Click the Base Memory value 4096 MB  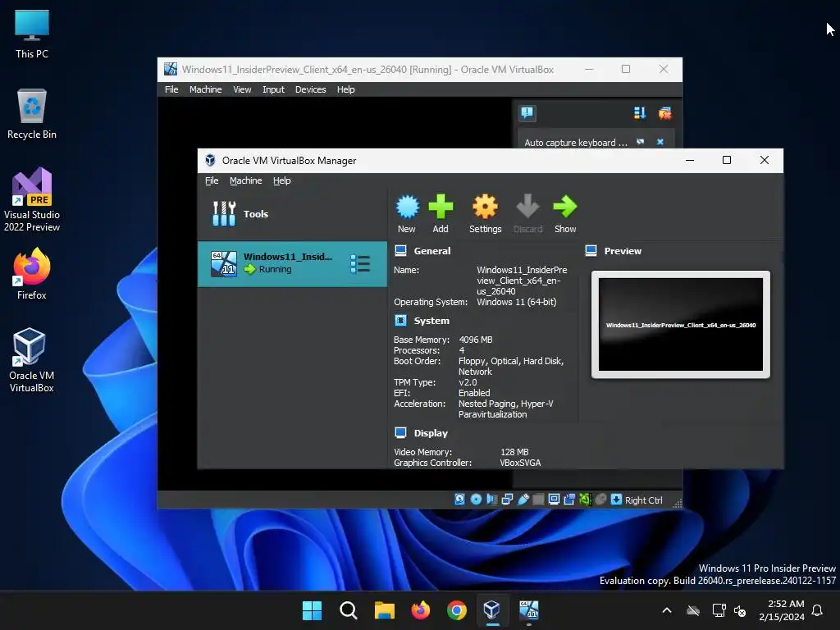tap(476, 340)
